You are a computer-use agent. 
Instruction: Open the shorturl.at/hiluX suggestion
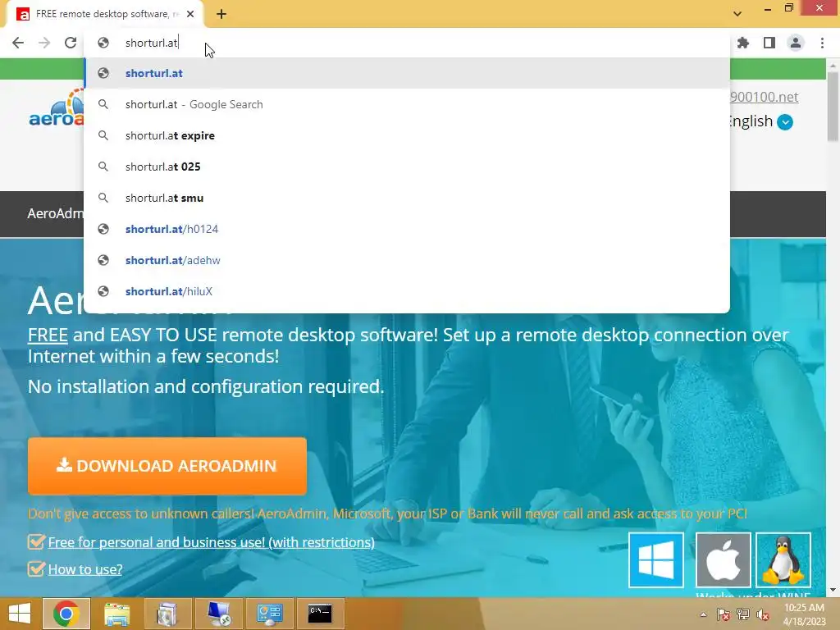(407, 291)
